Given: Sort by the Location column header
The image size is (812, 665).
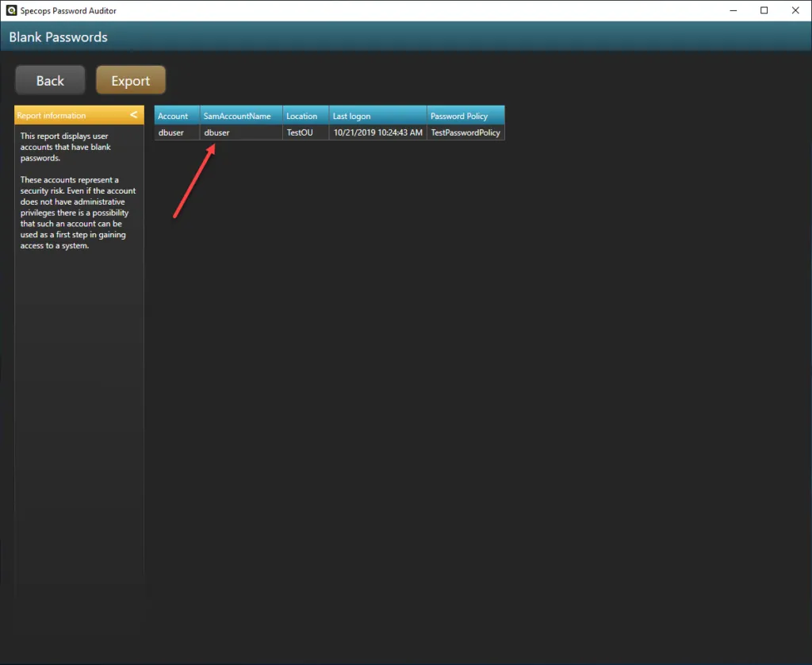Looking at the screenshot, I should pos(306,116).
